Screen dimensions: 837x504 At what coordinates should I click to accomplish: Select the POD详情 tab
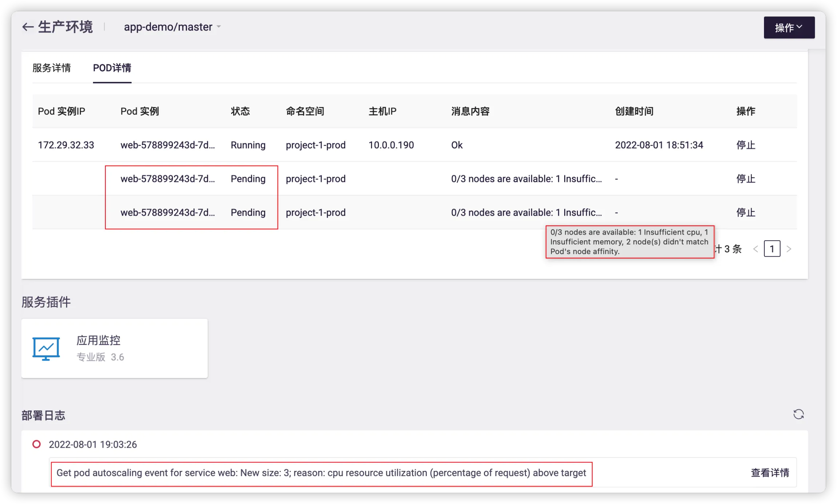coord(112,68)
